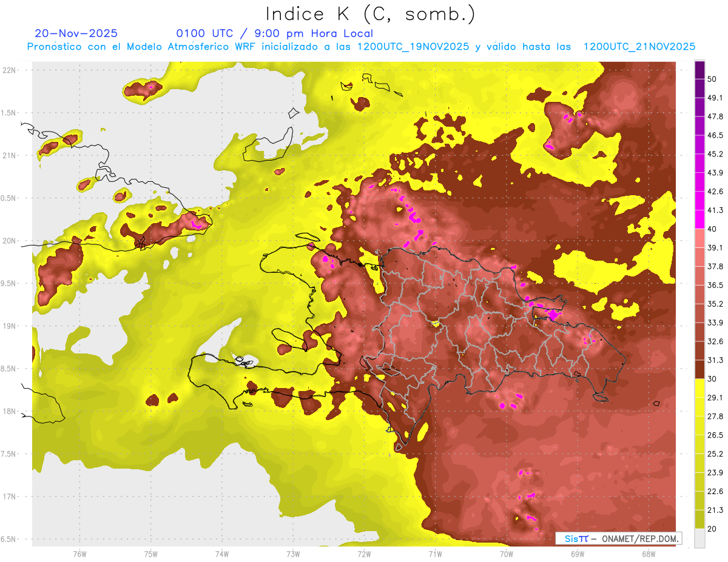Click the "72W" longitude label
This screenshot has width=728, height=562.
[x=364, y=554]
